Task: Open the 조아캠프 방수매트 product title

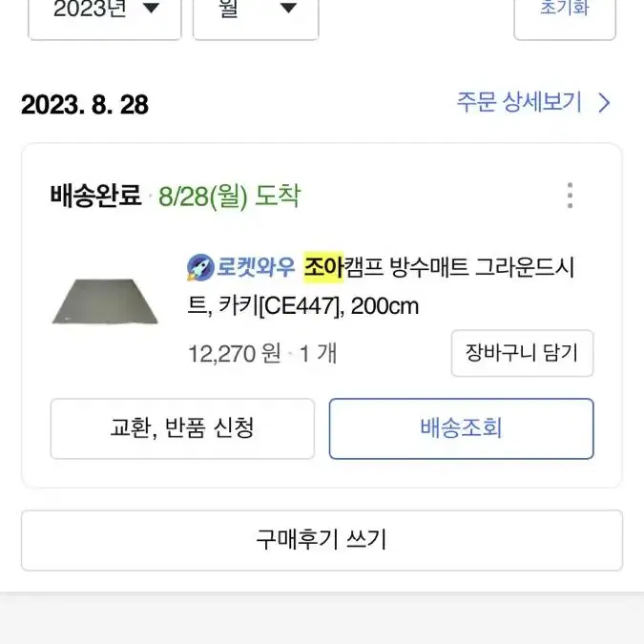Action: click(381, 286)
